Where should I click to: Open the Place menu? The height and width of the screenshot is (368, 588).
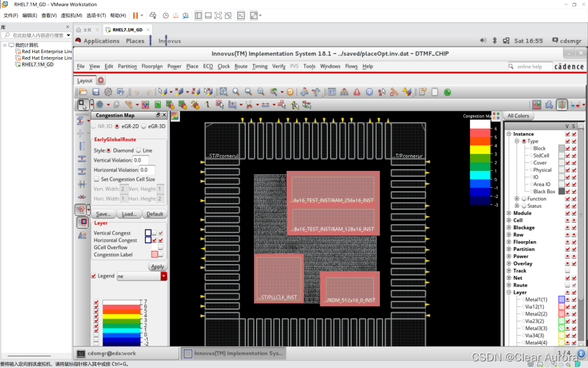(x=192, y=66)
